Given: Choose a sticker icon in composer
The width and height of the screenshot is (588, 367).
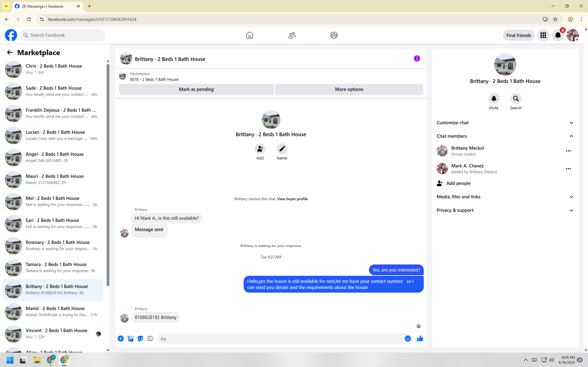Looking at the screenshot, I should pos(140,339).
